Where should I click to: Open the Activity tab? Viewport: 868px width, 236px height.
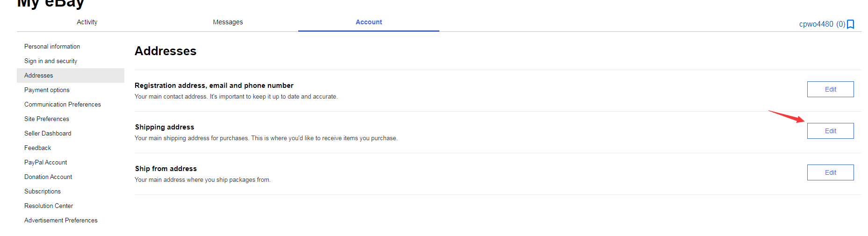tap(87, 22)
